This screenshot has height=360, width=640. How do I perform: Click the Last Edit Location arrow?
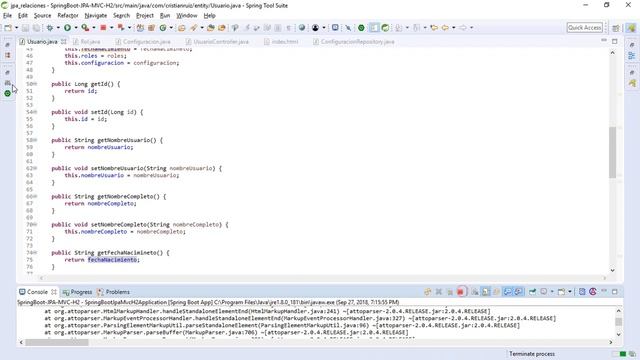point(434,28)
